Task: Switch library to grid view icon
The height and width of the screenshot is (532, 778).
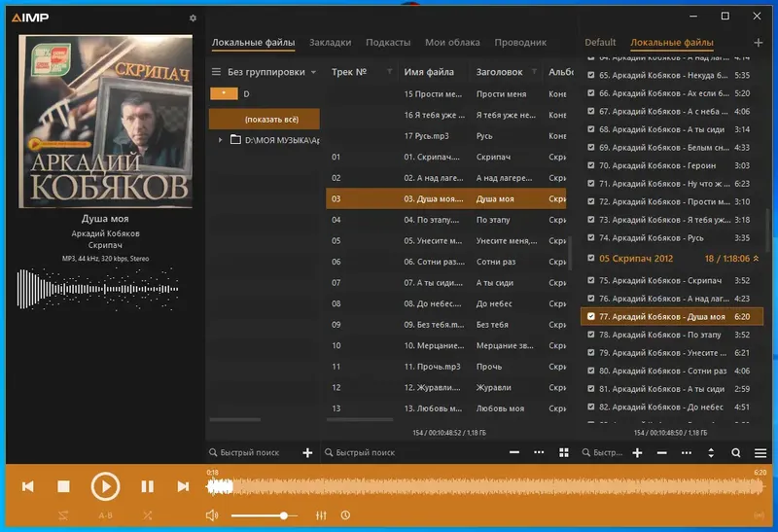Action: click(564, 452)
